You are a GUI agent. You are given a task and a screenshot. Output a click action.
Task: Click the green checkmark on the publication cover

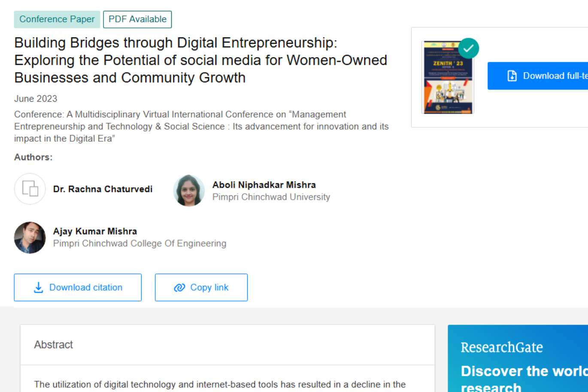(468, 48)
